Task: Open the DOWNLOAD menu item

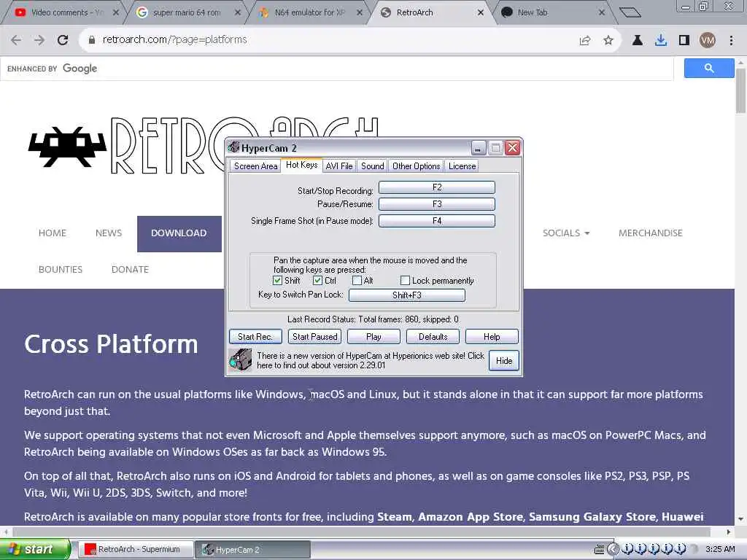Action: (179, 234)
